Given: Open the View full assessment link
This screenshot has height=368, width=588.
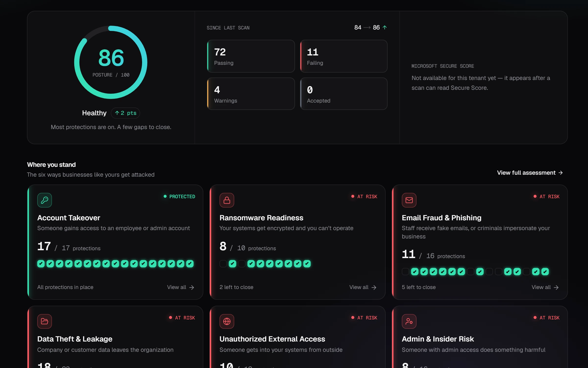Looking at the screenshot, I should [530, 173].
